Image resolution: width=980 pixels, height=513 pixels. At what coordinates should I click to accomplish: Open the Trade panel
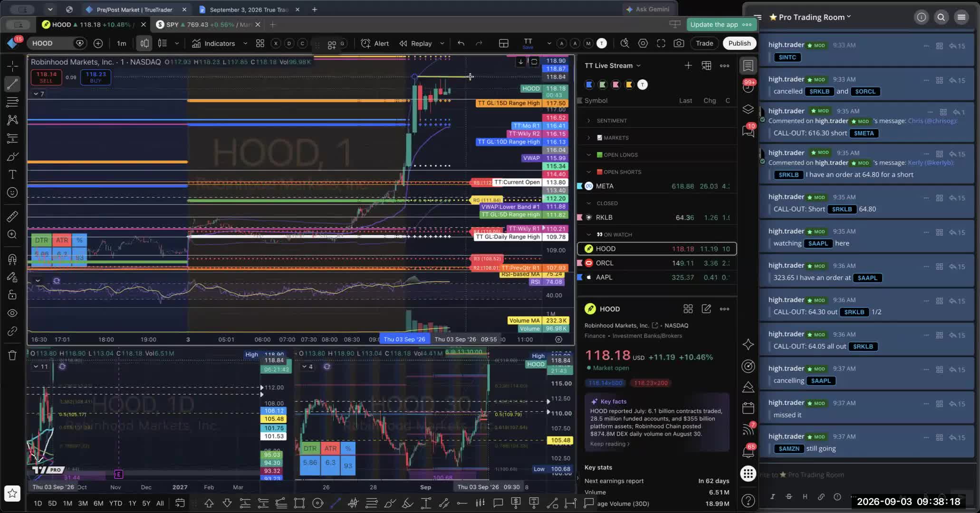point(704,43)
